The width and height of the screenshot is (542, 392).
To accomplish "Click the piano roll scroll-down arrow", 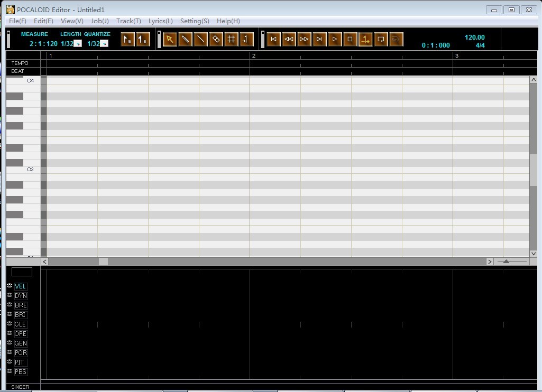I will click(534, 254).
